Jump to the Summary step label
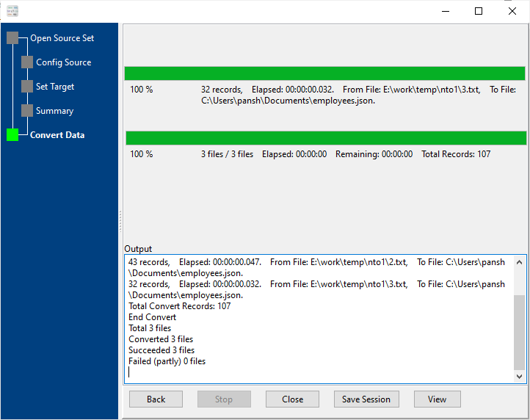The width and height of the screenshot is (530, 420). click(54, 111)
